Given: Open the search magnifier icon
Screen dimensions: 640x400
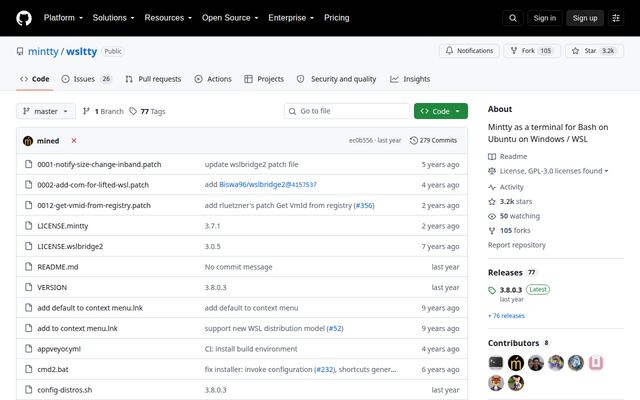Looking at the screenshot, I should 513,18.
